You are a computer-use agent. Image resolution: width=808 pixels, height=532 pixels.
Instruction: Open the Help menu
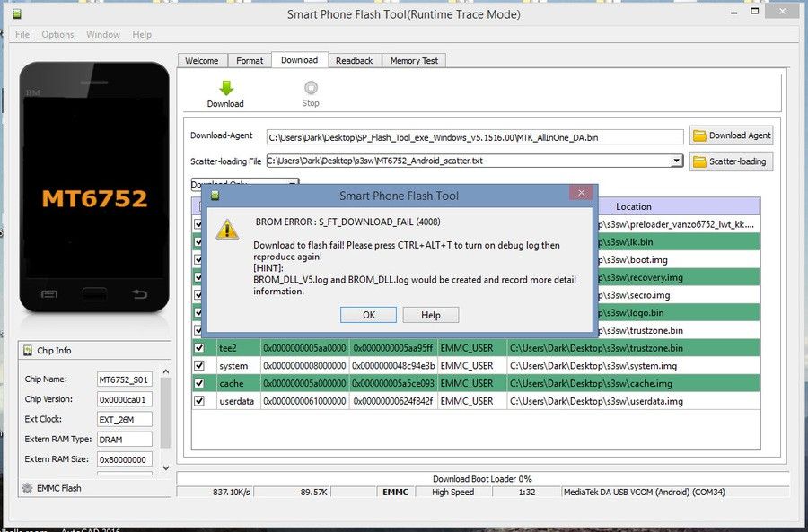point(142,34)
